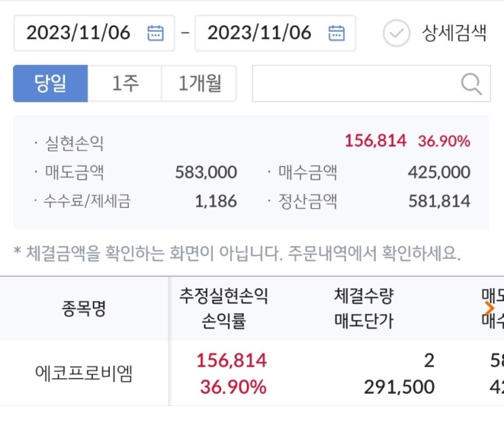Click the 추정실현손익 손익률 column header
504x429 pixels.
click(223, 308)
